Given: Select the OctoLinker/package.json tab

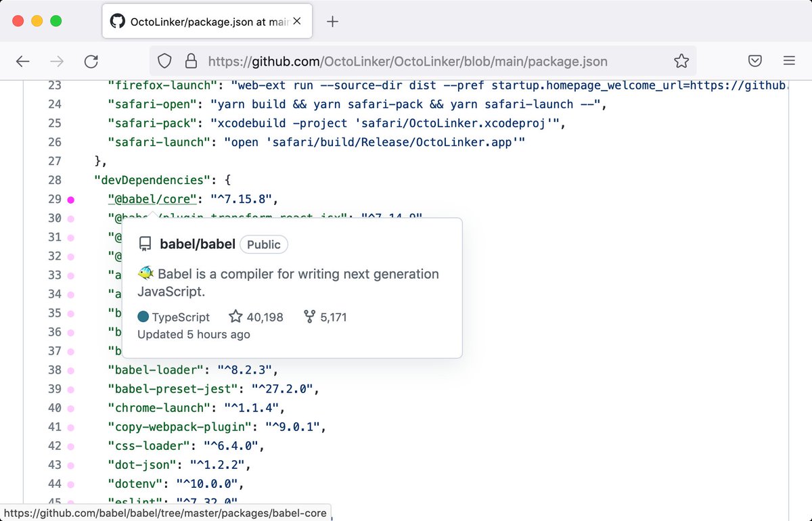Looking at the screenshot, I should (x=207, y=21).
